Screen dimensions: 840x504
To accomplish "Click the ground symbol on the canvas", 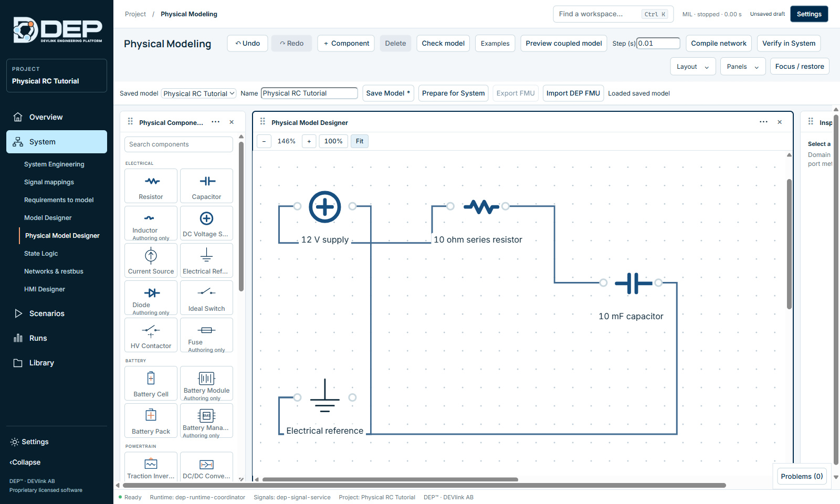I will point(324,396).
